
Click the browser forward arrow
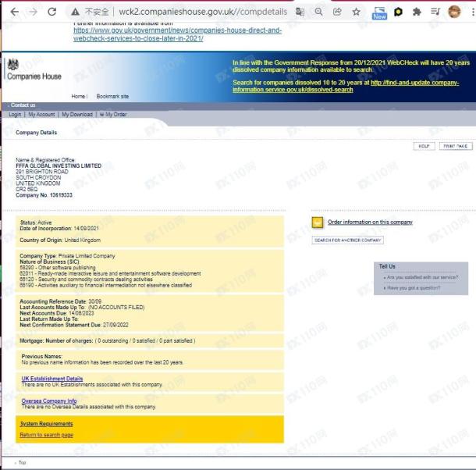pos(33,12)
